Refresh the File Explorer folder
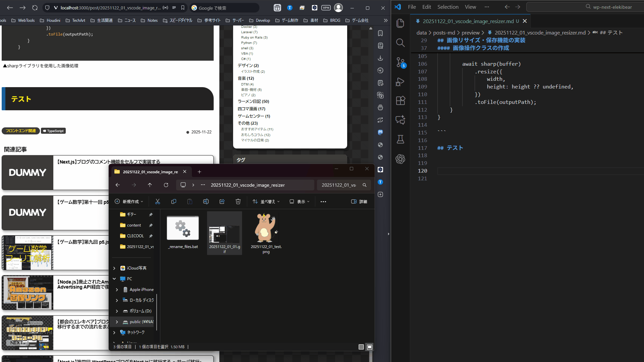This screenshot has height=362, width=644. click(166, 185)
